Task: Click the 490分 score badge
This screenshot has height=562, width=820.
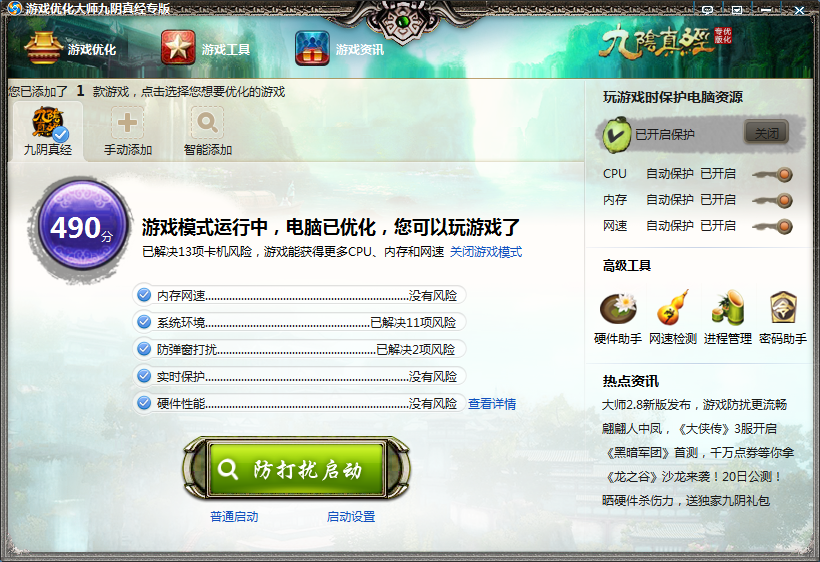Action: coord(83,226)
